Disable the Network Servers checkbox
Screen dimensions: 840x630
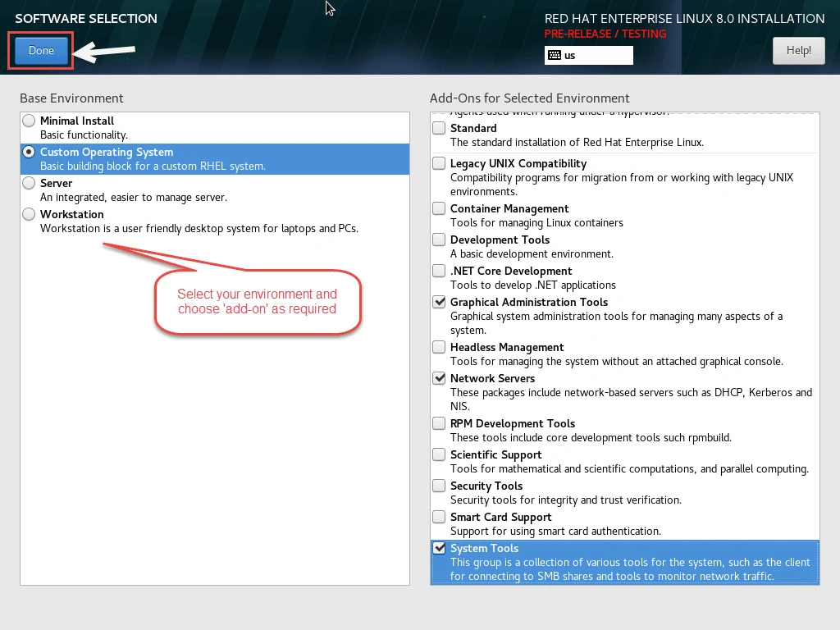click(x=440, y=378)
